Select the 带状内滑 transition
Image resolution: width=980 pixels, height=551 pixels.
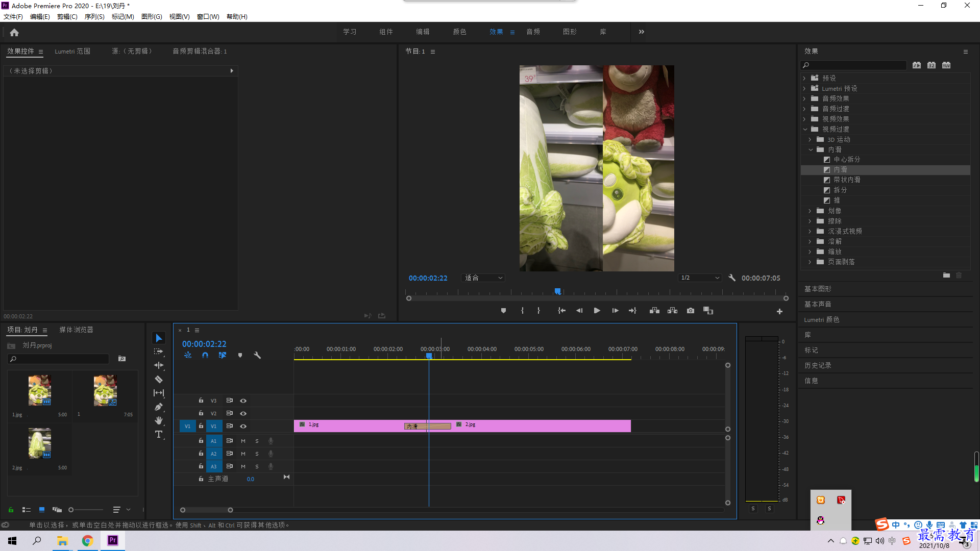(x=846, y=180)
